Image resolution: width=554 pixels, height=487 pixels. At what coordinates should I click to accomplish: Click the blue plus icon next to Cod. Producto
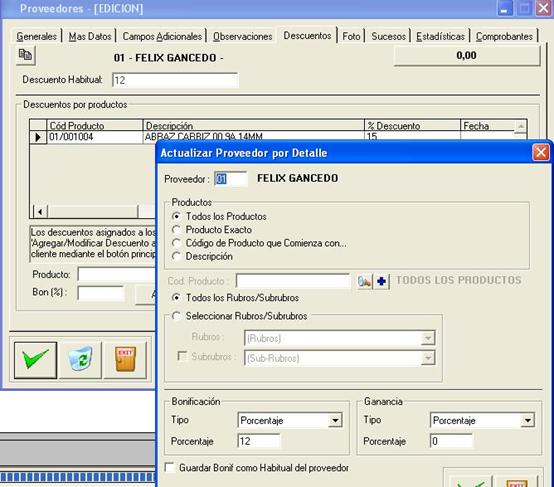(x=382, y=282)
